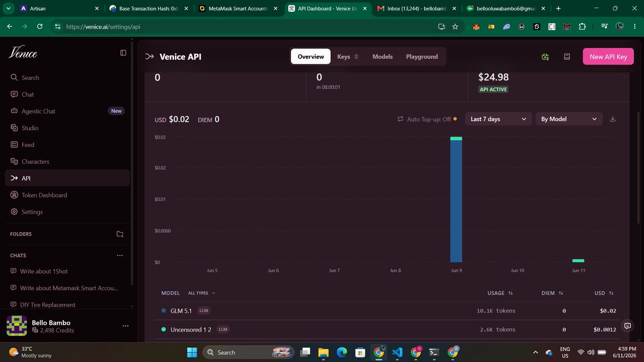The image size is (644, 362).
Task: Go to Feed in sidebar
Action: tap(67, 145)
